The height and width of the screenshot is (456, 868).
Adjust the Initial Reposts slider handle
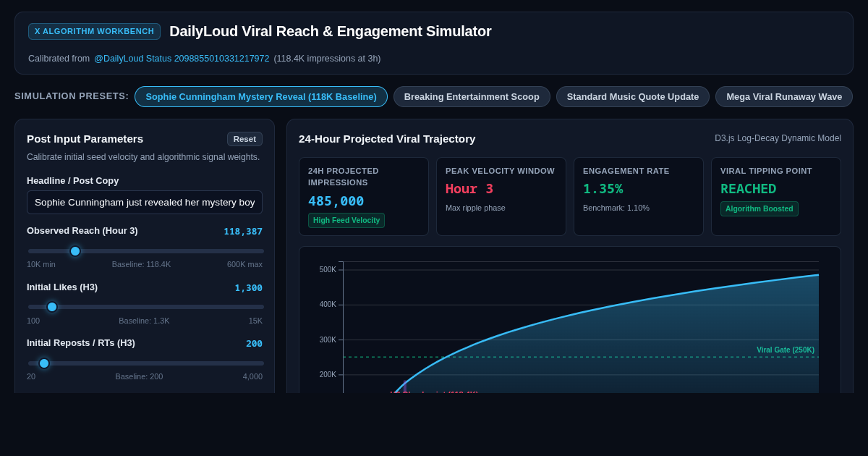pos(44,363)
